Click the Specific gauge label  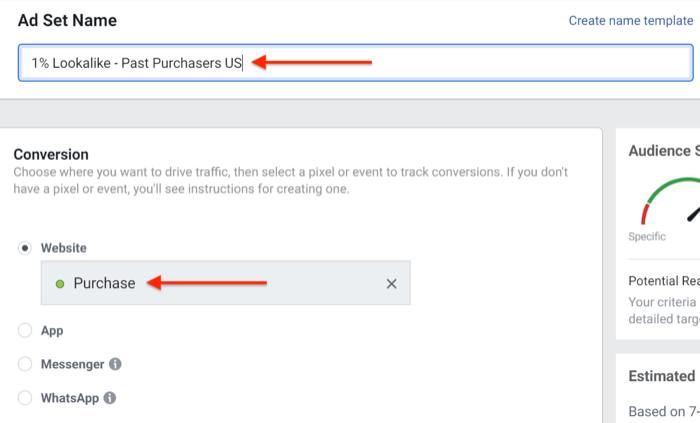(x=647, y=237)
